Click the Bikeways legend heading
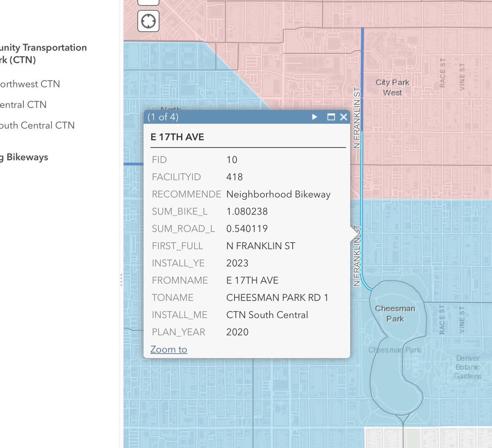 [24, 157]
